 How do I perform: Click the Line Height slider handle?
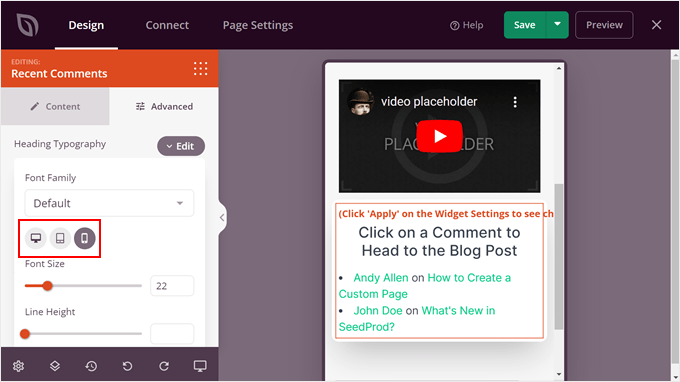25,334
